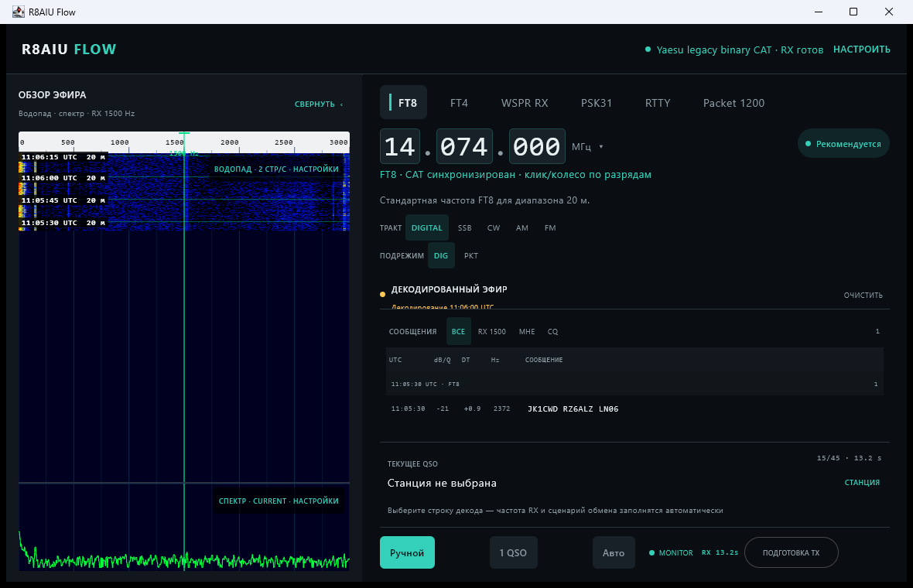Filter messages addressed to МНЕ
Screen dimensions: 913x588
[x=526, y=331]
